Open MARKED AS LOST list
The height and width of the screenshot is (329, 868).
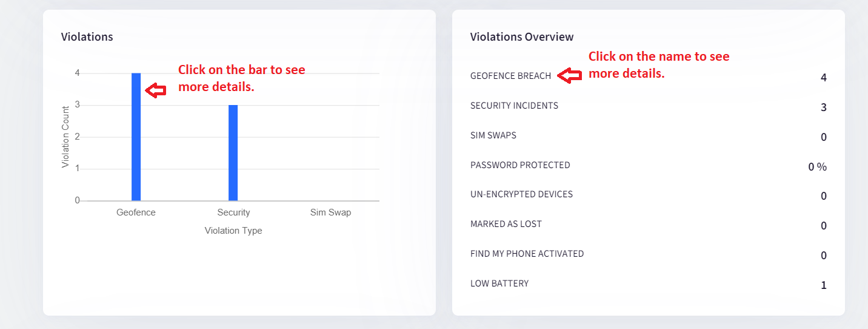pyautogui.click(x=506, y=225)
